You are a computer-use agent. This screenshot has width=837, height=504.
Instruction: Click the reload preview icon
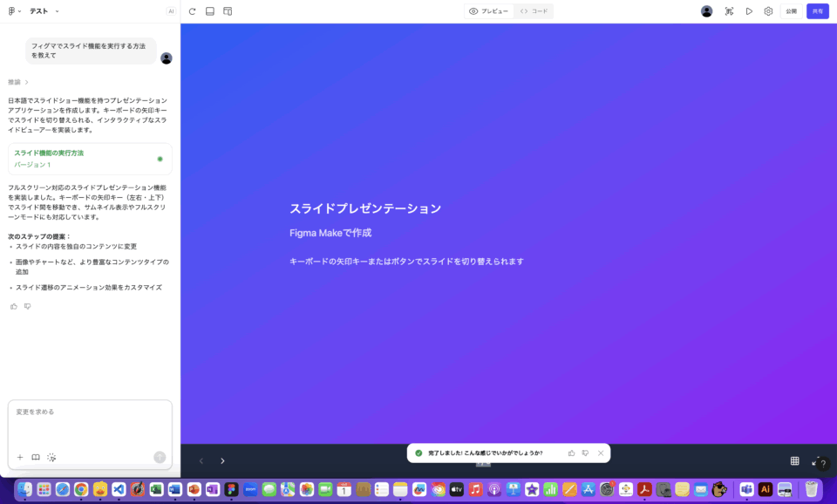click(x=192, y=11)
